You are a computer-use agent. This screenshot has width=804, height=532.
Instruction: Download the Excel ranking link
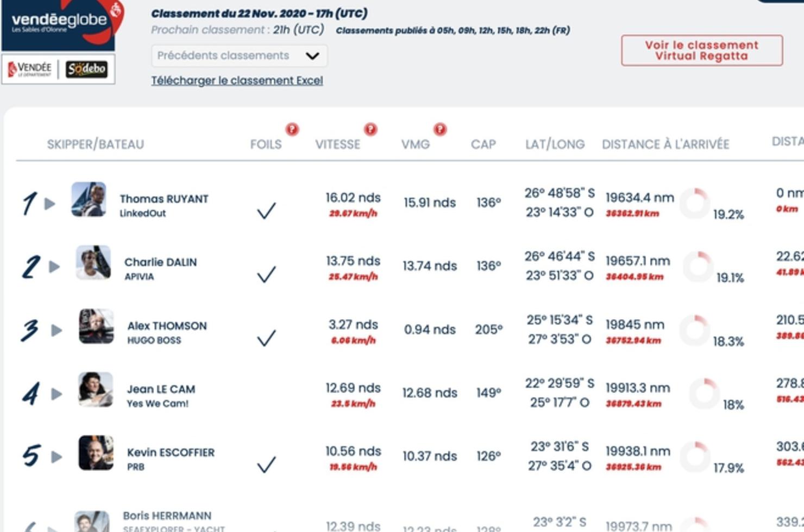[x=237, y=80]
